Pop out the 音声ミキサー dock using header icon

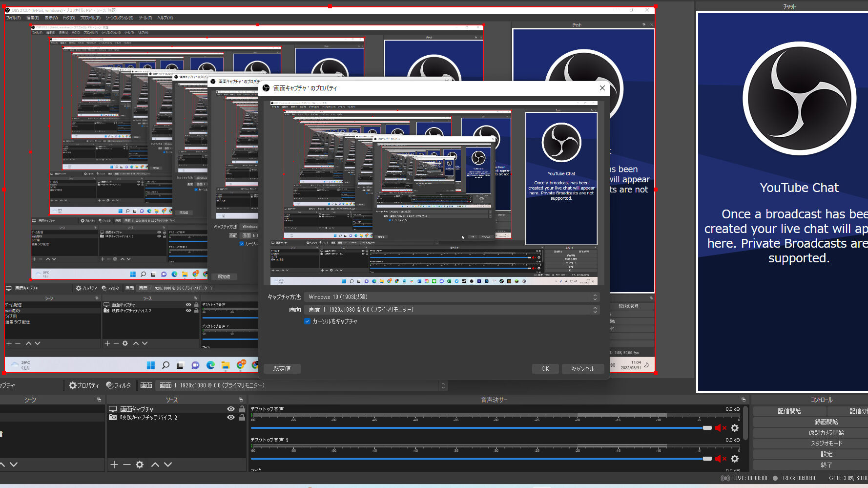coord(744,400)
